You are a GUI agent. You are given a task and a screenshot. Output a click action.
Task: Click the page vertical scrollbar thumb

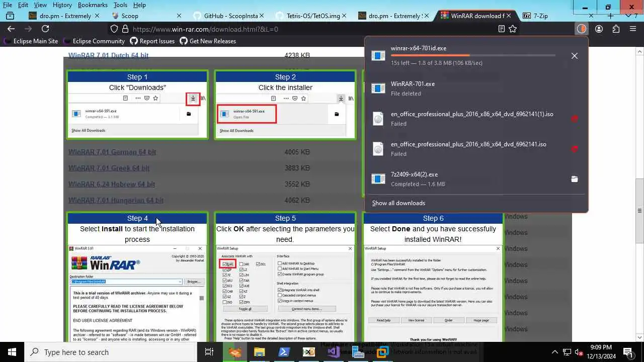(640, 211)
